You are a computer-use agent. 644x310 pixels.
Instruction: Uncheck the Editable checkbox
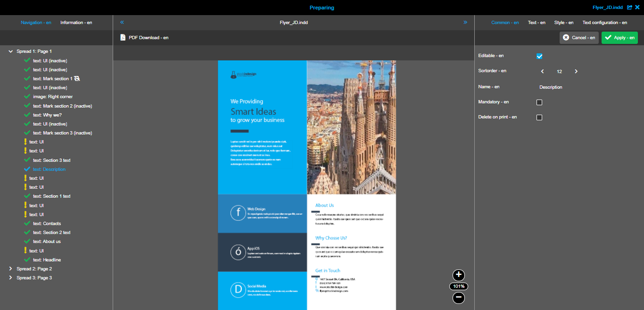click(x=539, y=56)
